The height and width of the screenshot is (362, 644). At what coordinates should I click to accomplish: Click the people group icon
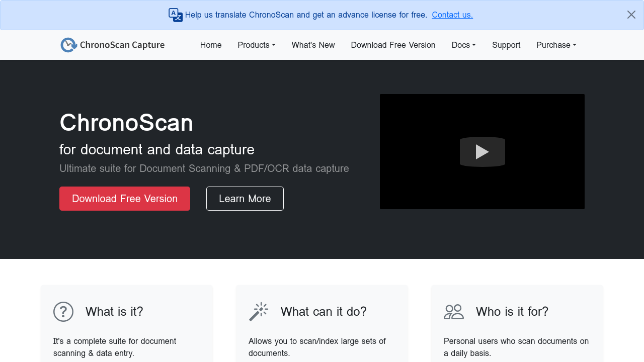tap(454, 312)
